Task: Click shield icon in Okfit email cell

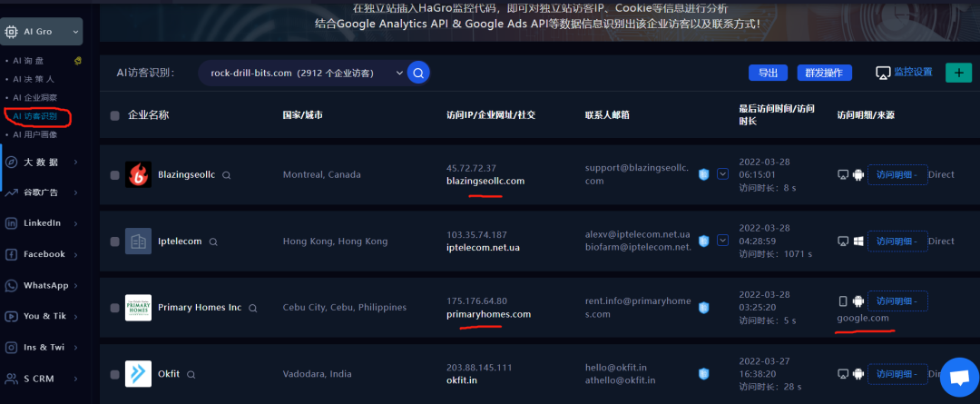Action: 704,374
